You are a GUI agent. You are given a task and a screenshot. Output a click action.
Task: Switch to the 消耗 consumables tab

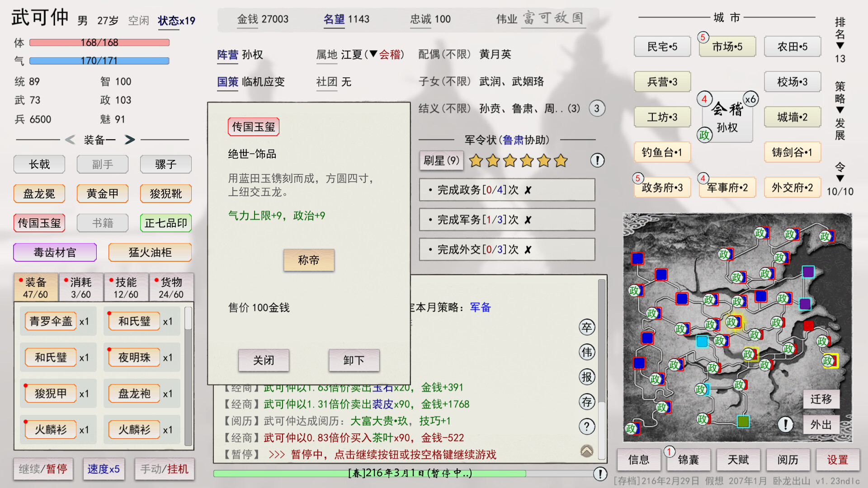click(81, 287)
